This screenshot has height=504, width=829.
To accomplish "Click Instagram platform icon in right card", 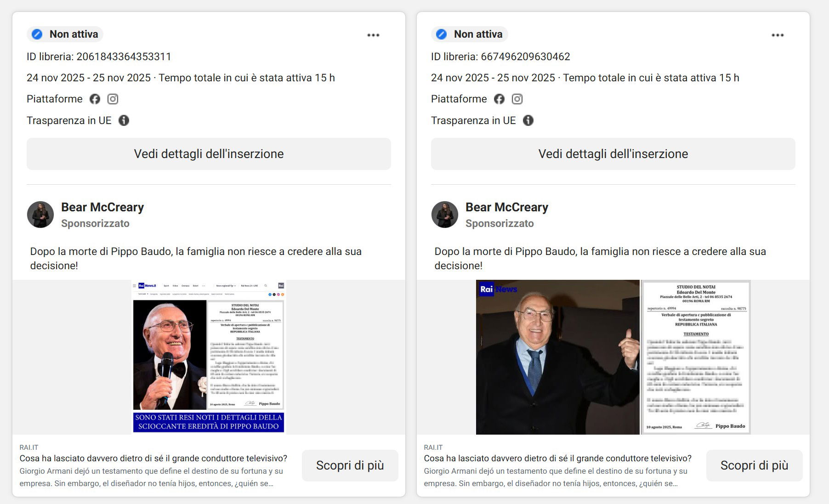I will [x=517, y=99].
